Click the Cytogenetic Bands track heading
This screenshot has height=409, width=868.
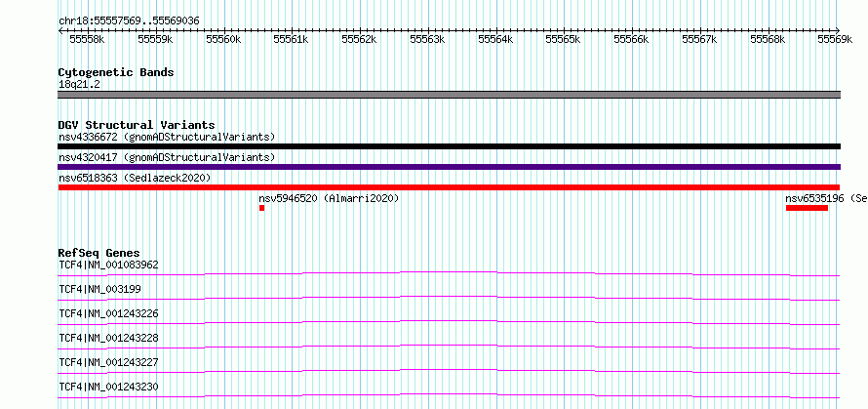coord(116,72)
